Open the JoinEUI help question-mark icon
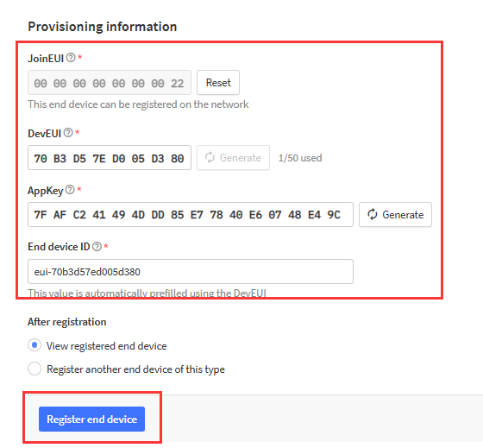 click(x=71, y=57)
